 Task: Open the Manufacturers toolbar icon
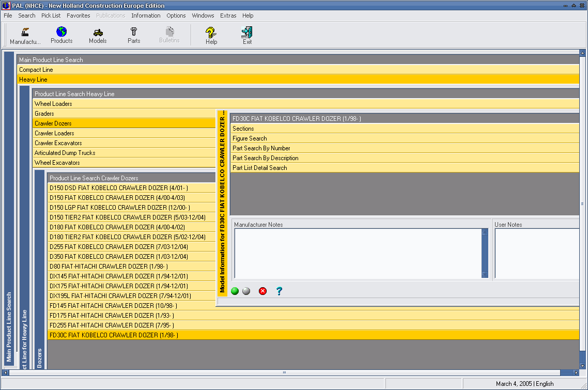25,36
